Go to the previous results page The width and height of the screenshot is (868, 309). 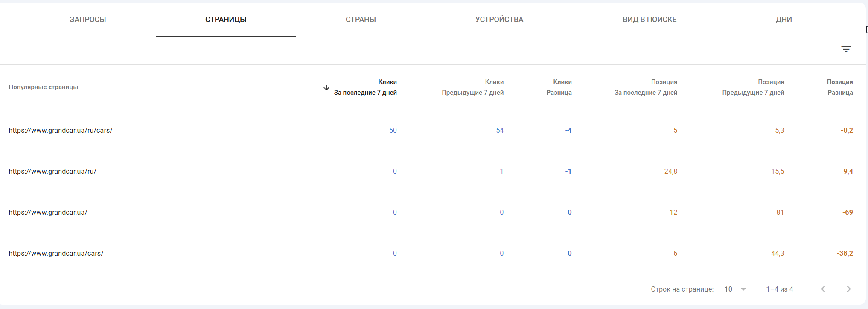click(823, 289)
